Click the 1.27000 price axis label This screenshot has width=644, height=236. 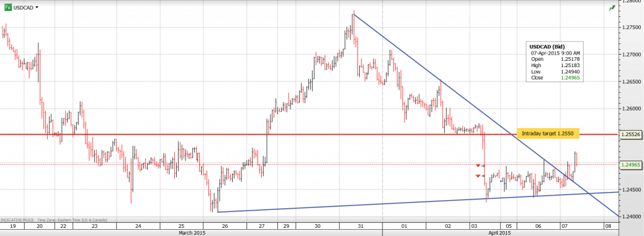click(x=631, y=55)
